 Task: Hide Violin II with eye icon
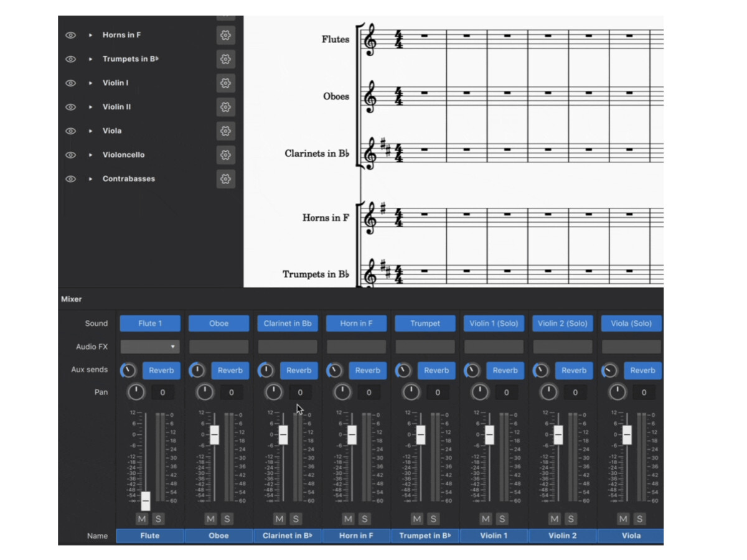(x=70, y=107)
